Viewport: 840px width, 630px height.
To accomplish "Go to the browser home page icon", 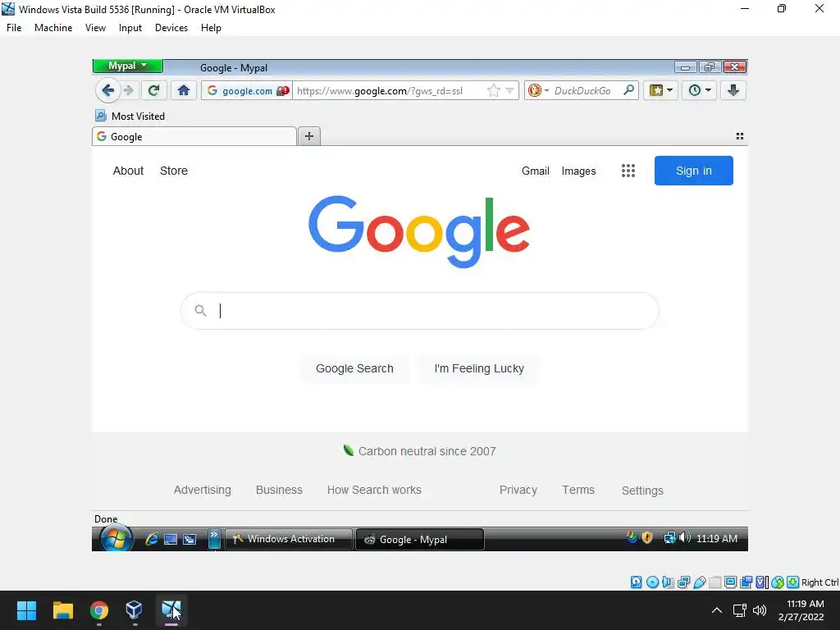I will tap(184, 90).
